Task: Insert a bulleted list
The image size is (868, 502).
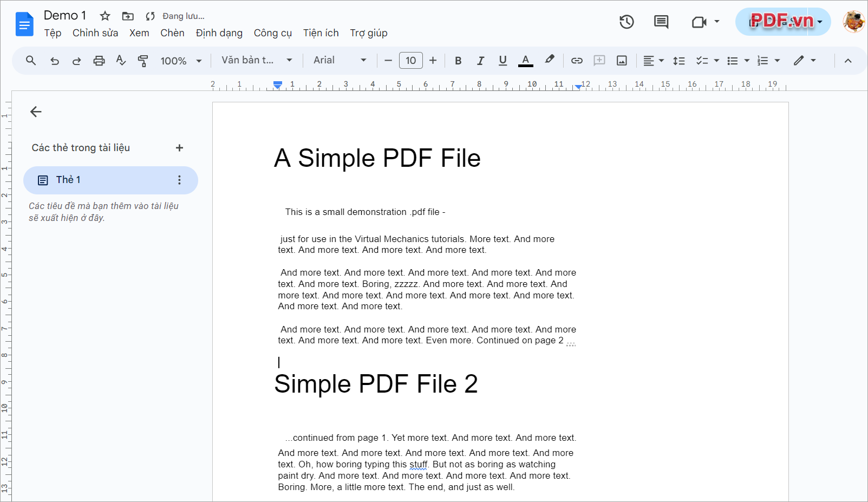Action: [732, 61]
